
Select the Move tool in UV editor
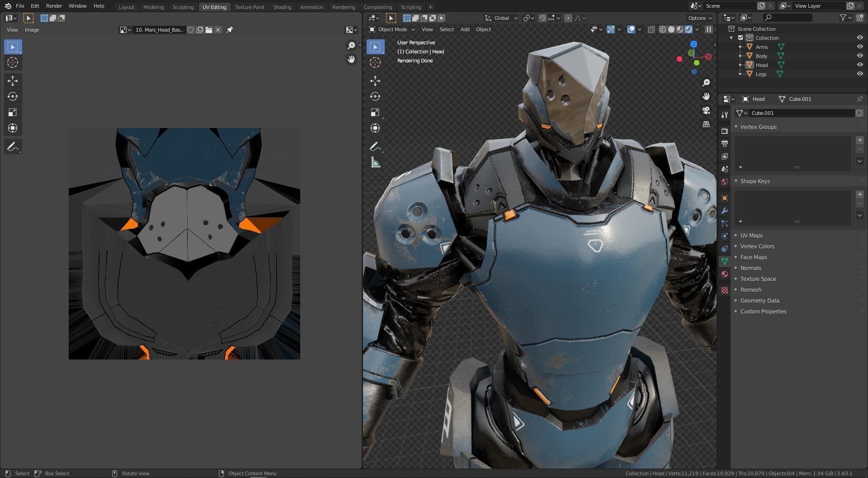pos(13,80)
